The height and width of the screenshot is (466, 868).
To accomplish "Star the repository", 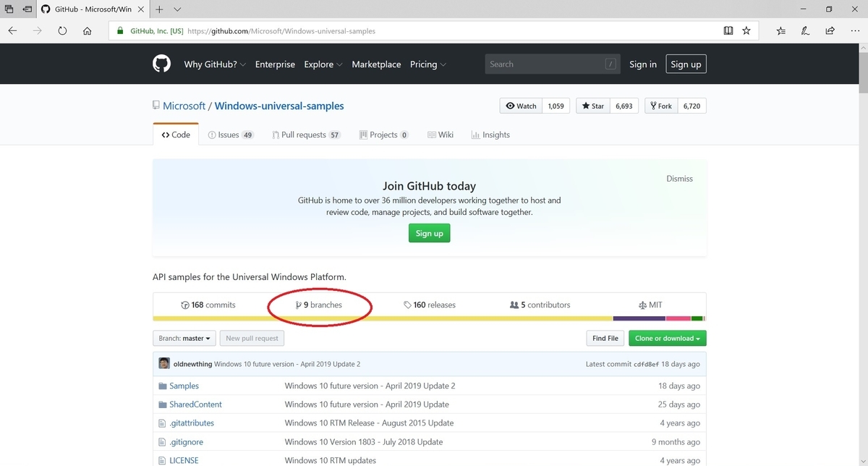I will [x=593, y=106].
